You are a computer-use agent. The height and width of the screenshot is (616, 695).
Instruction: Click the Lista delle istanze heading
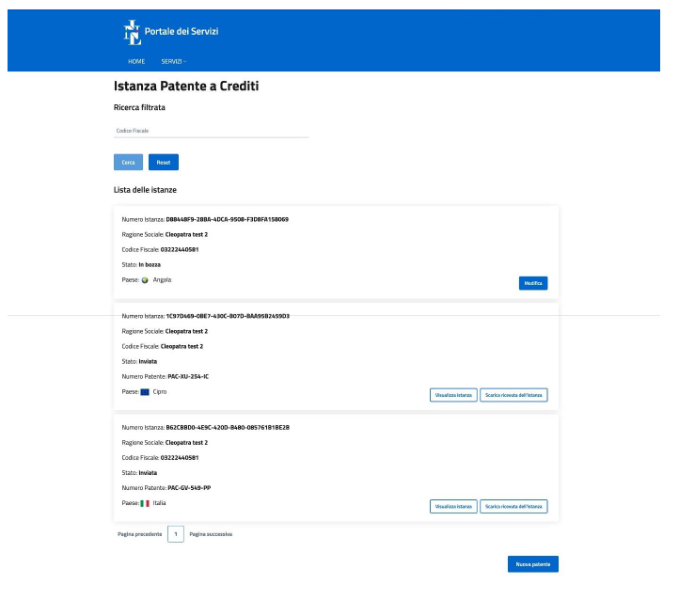click(145, 190)
